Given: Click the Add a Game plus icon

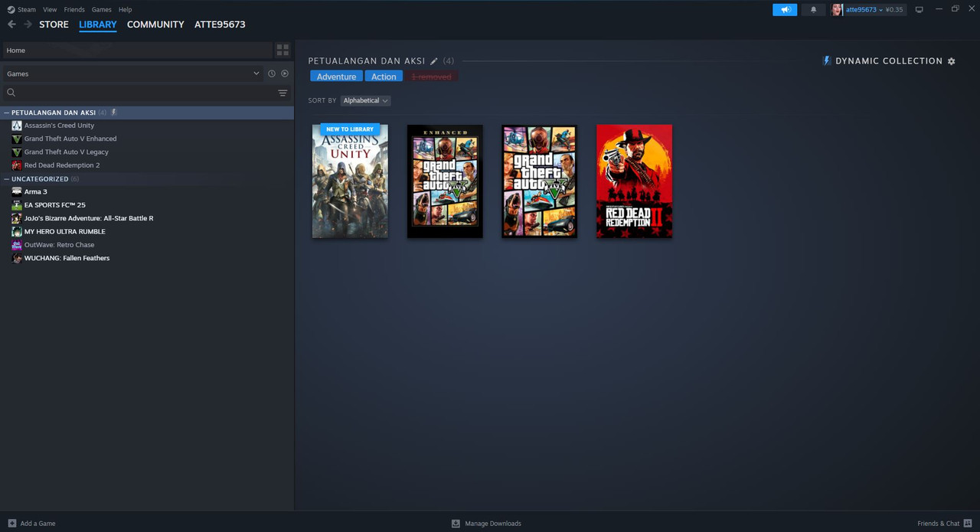Looking at the screenshot, I should tap(11, 524).
